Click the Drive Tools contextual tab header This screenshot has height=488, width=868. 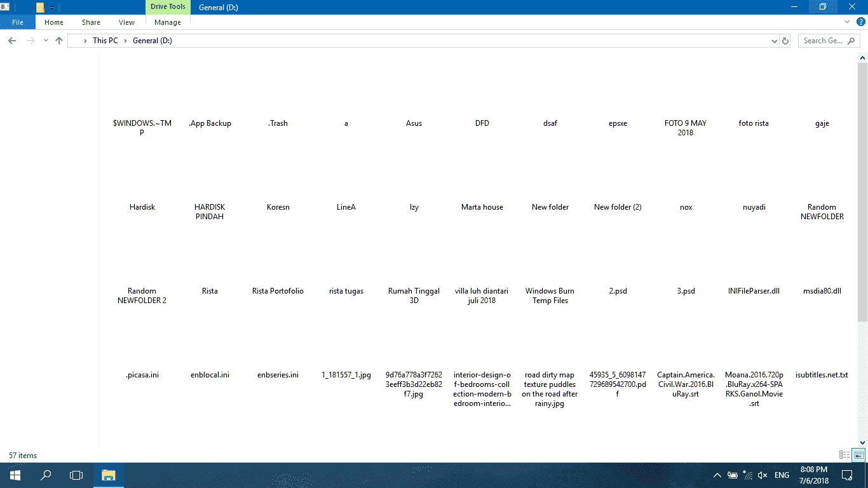coord(168,7)
